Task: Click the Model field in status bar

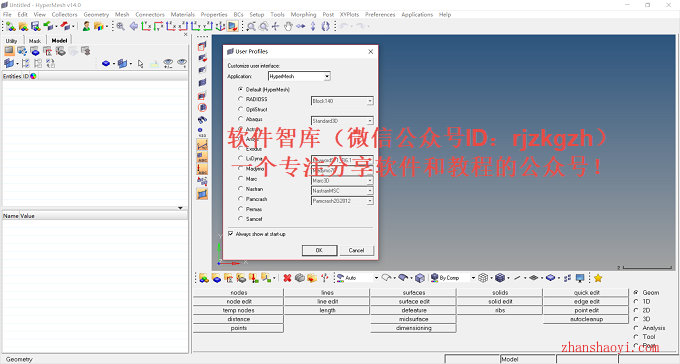Action: pos(527,359)
